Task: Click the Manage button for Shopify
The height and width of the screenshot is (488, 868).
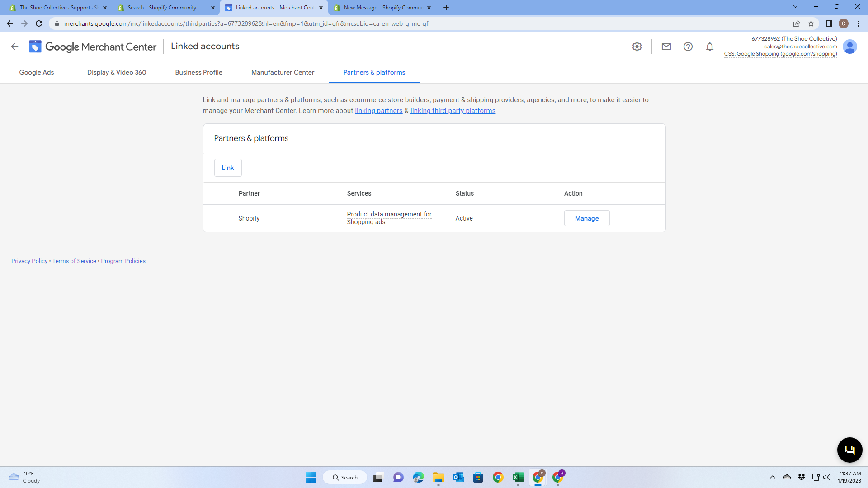Action: click(586, 218)
